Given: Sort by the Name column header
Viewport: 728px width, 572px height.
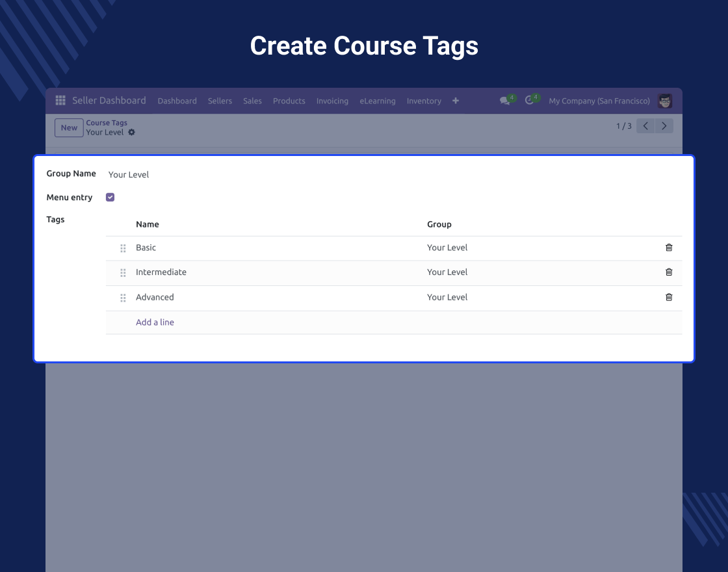Looking at the screenshot, I should pos(147,224).
